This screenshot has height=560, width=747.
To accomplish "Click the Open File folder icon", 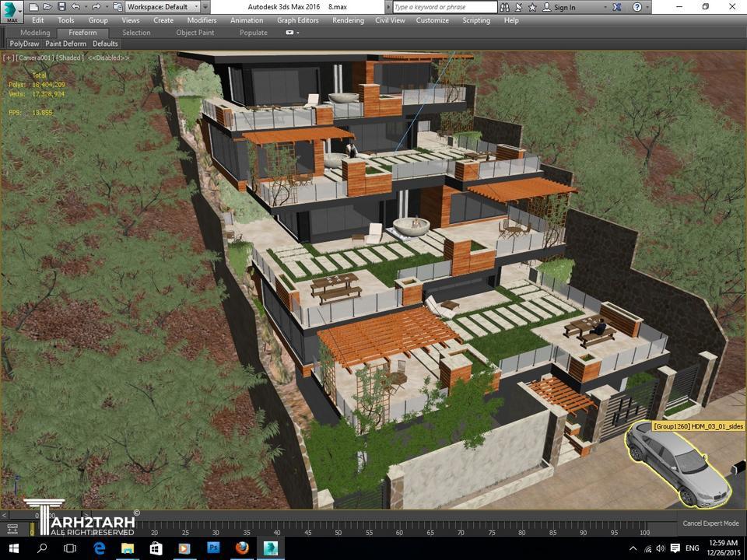I will click(47, 7).
